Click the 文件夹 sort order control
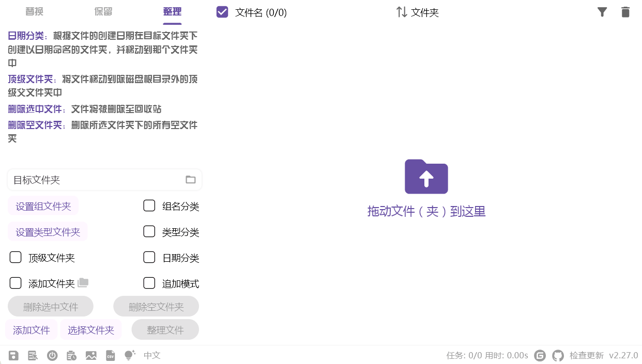Screen dimensions: 642x364 tap(417, 12)
